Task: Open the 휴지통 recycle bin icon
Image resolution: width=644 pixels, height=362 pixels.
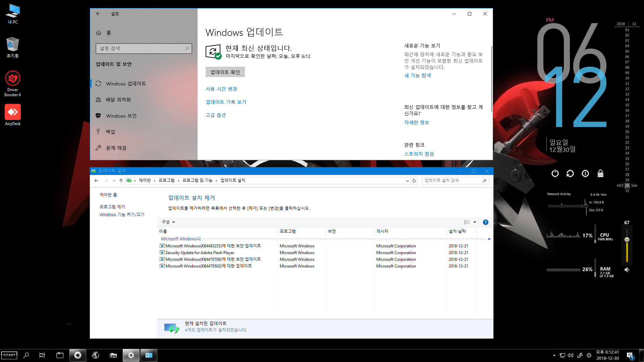Action: 13,47
